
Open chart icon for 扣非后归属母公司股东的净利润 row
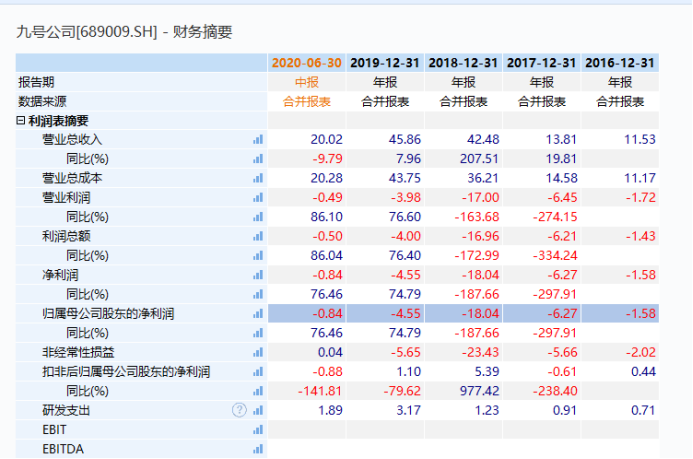pyautogui.click(x=258, y=372)
